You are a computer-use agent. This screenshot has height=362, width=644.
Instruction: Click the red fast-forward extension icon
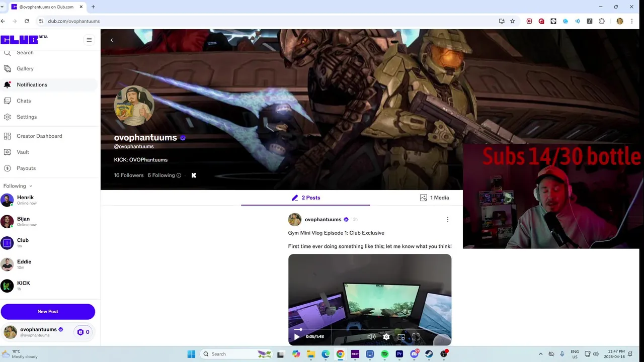coord(529,21)
